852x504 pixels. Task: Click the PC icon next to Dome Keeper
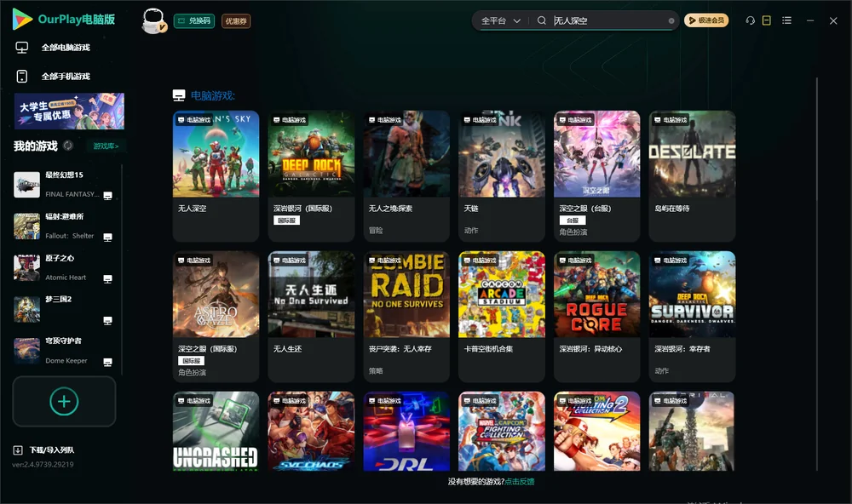[107, 363]
